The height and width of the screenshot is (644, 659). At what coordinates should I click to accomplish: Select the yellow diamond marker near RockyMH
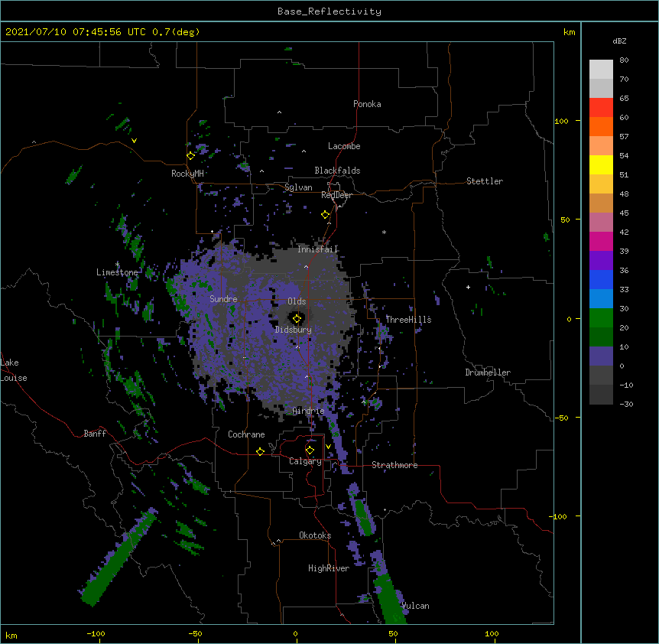tap(190, 155)
